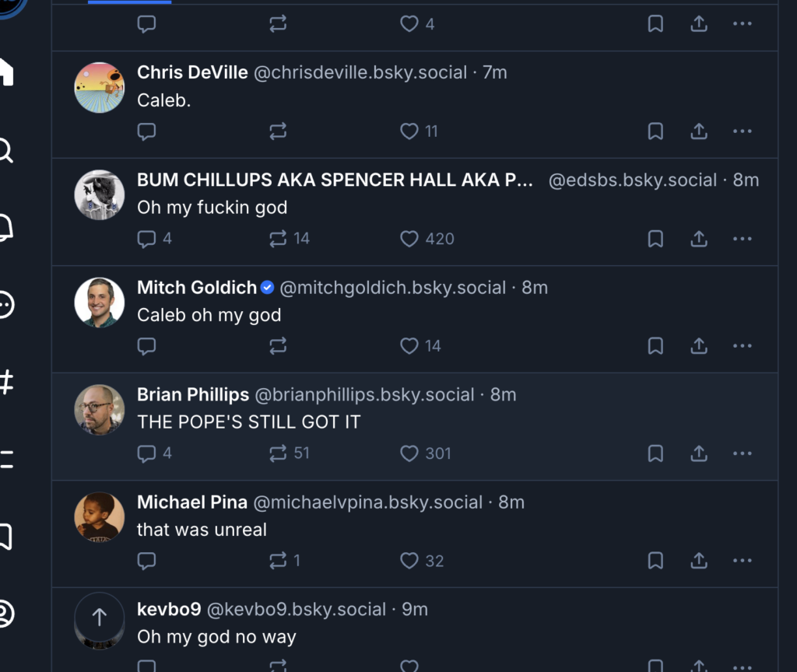The image size is (797, 672).
Task: Expand the three-dot menu on Spencer Hall's post
Action: coord(743,239)
